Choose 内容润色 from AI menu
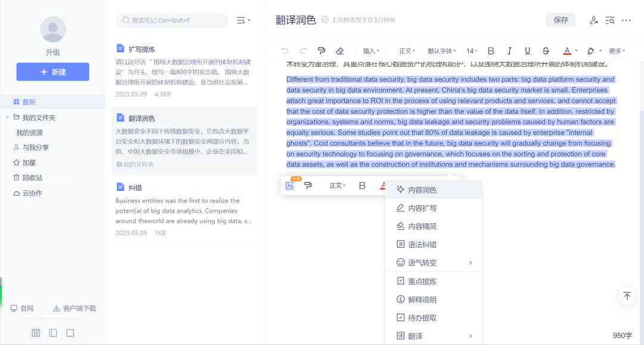 (434, 190)
